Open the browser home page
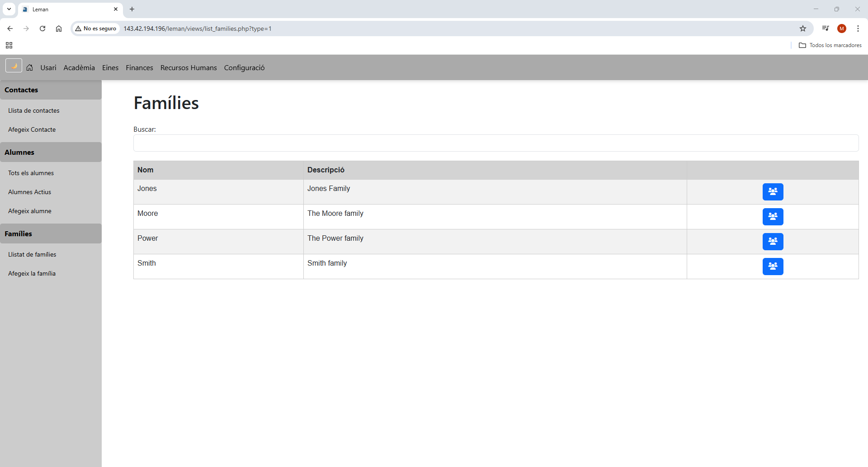The width and height of the screenshot is (868, 467). [x=59, y=29]
